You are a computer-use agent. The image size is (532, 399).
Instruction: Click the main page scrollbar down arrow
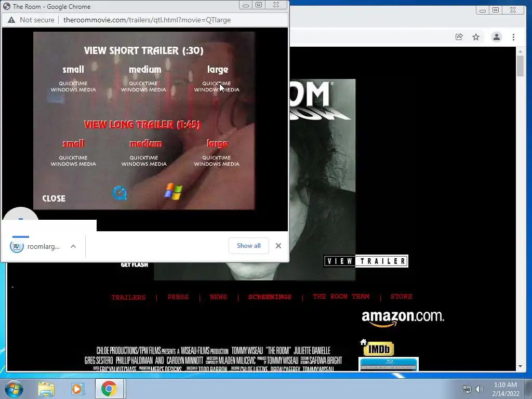pyautogui.click(x=520, y=366)
